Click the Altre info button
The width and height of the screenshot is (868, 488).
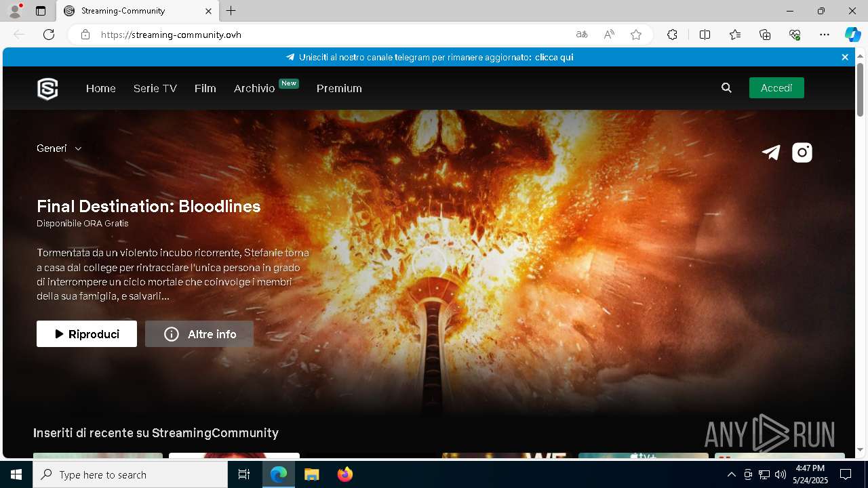tap(199, 334)
